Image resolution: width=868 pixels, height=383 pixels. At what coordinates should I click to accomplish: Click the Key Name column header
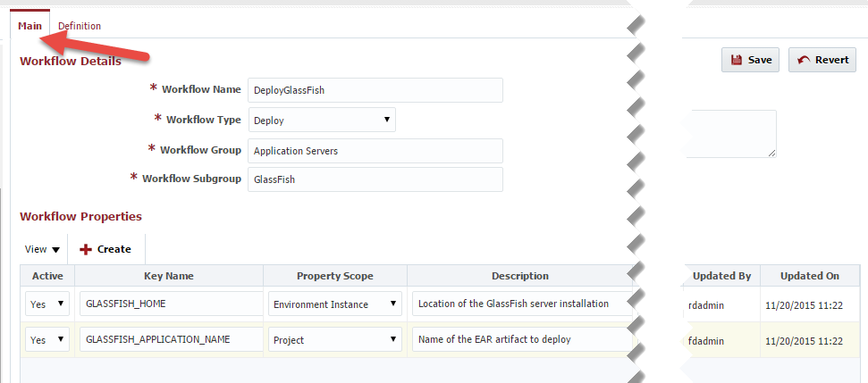point(169,276)
